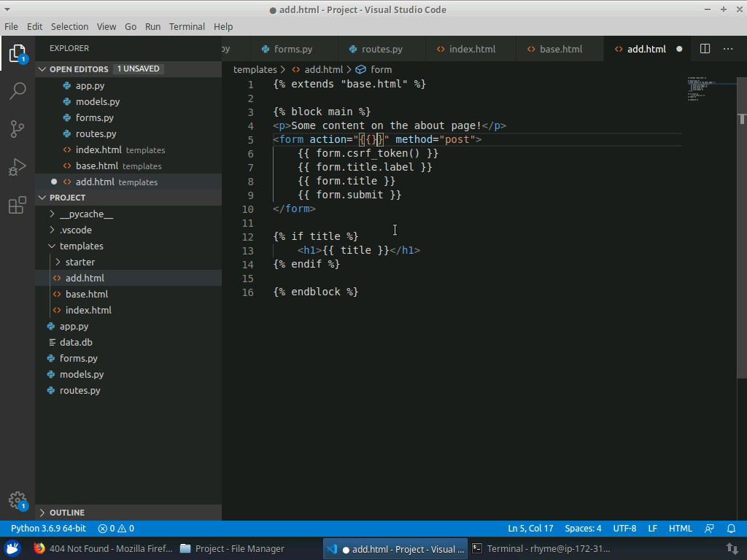Change end of line sequence LF
The width and height of the screenshot is (747, 560).
[x=653, y=529]
